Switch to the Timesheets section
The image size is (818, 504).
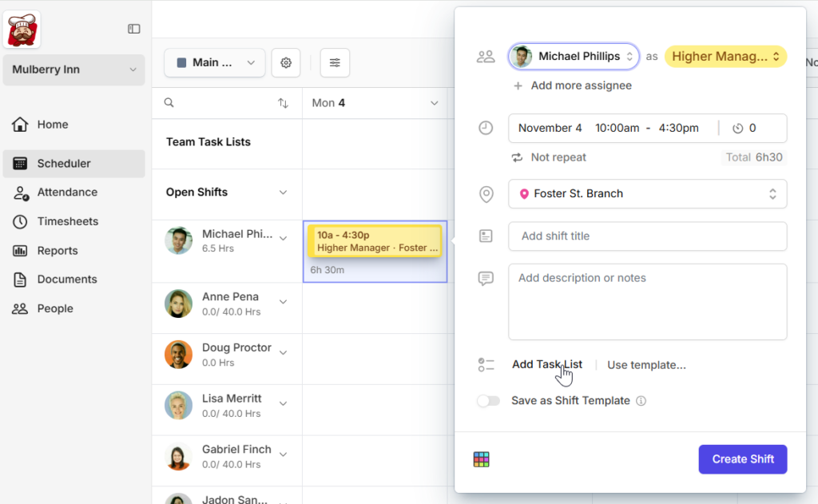pos(66,221)
